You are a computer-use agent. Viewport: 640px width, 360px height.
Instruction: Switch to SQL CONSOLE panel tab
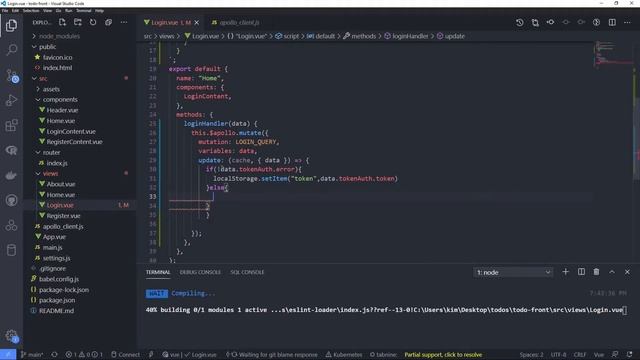[x=247, y=272]
